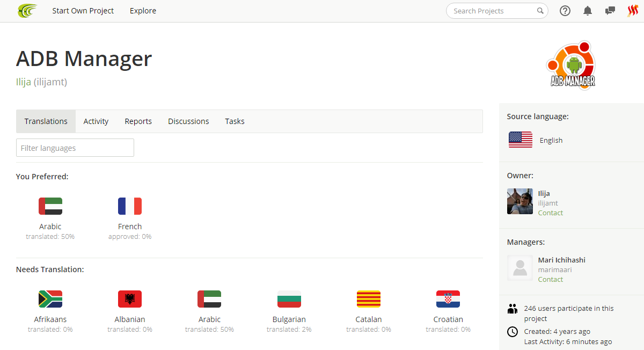Click Start Own Project in header
Screen dimensions: 644x350
[83, 11]
